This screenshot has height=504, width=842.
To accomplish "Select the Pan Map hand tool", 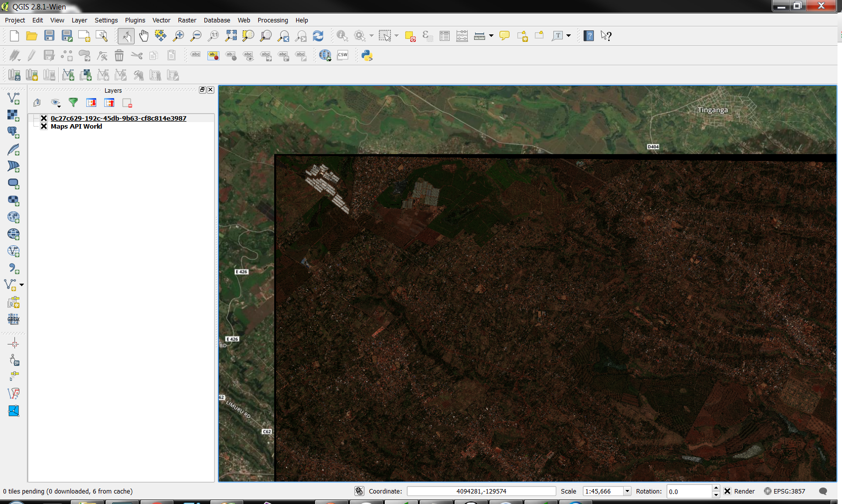I will point(144,36).
